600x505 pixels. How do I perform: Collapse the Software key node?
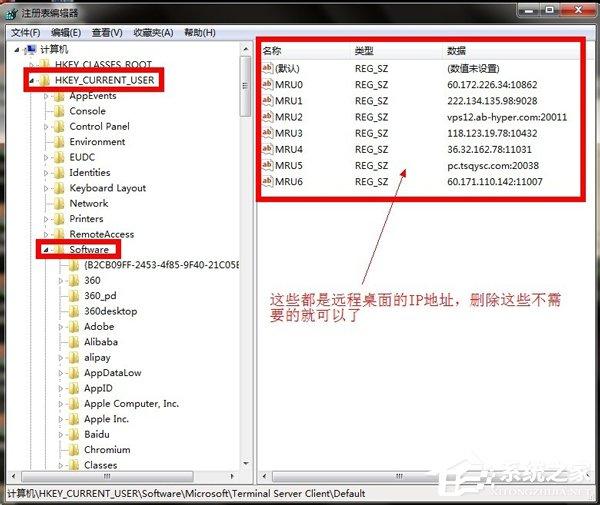point(46,249)
